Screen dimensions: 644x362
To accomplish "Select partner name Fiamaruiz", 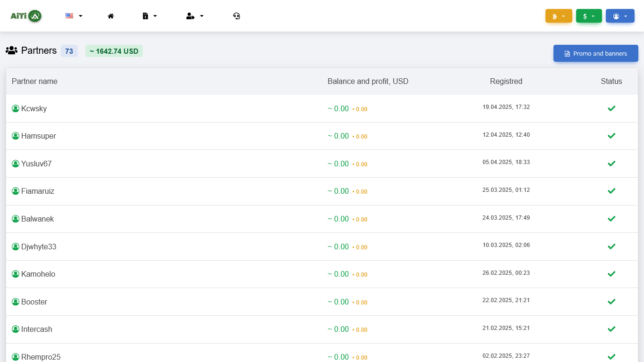I will click(38, 191).
